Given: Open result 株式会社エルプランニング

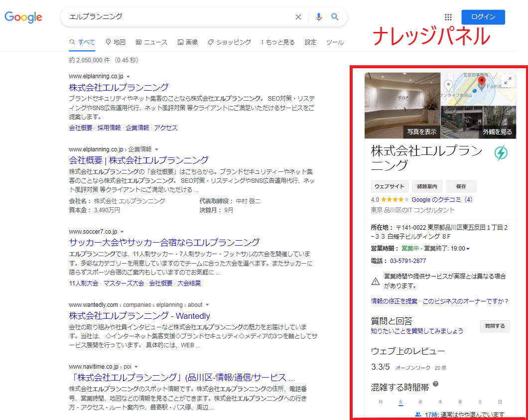Looking at the screenshot, I should pyautogui.click(x=119, y=87).
